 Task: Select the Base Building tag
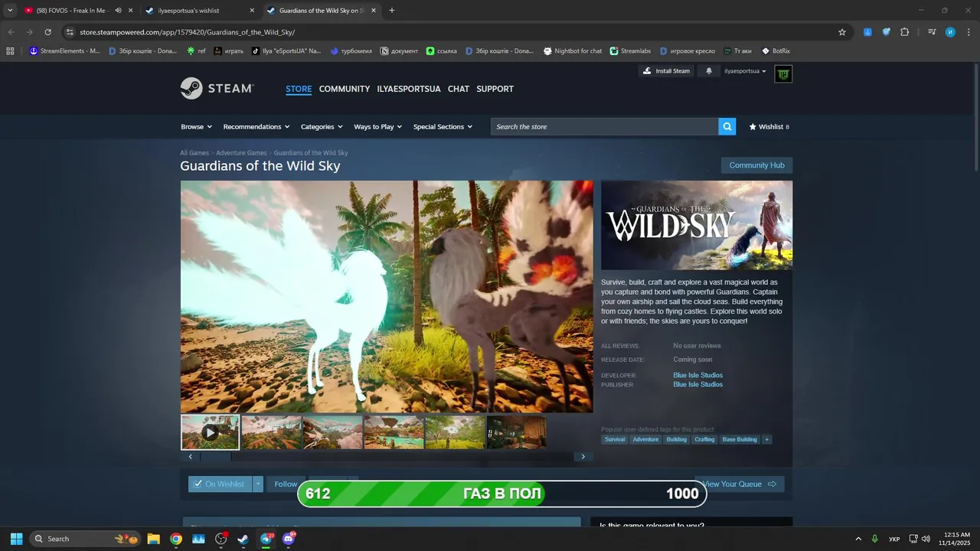pyautogui.click(x=740, y=439)
